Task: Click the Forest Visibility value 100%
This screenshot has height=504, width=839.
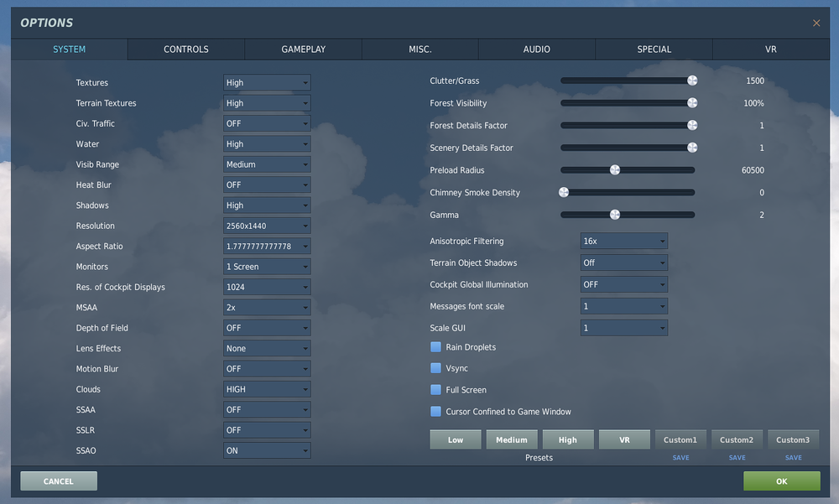Action: coord(753,103)
